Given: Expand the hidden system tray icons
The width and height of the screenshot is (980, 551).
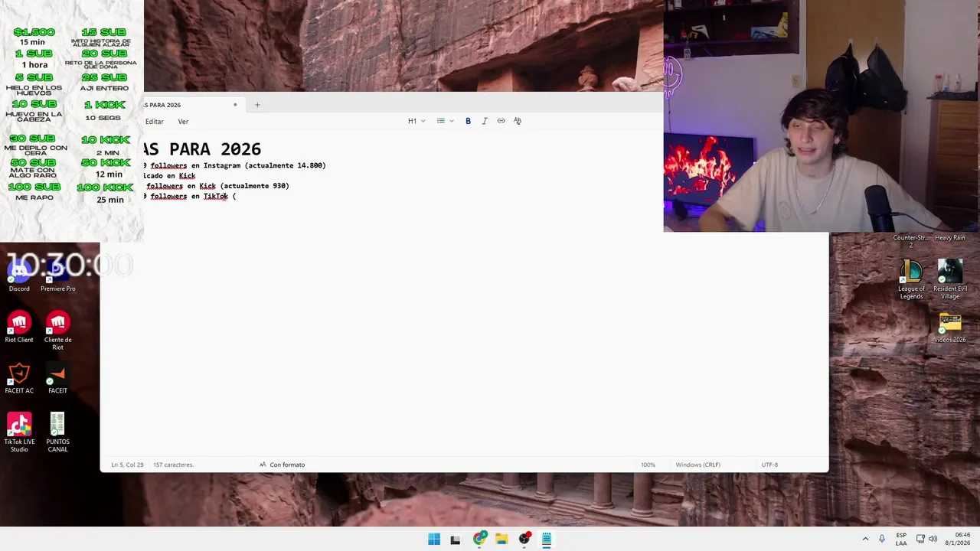Looking at the screenshot, I should coord(866,539).
